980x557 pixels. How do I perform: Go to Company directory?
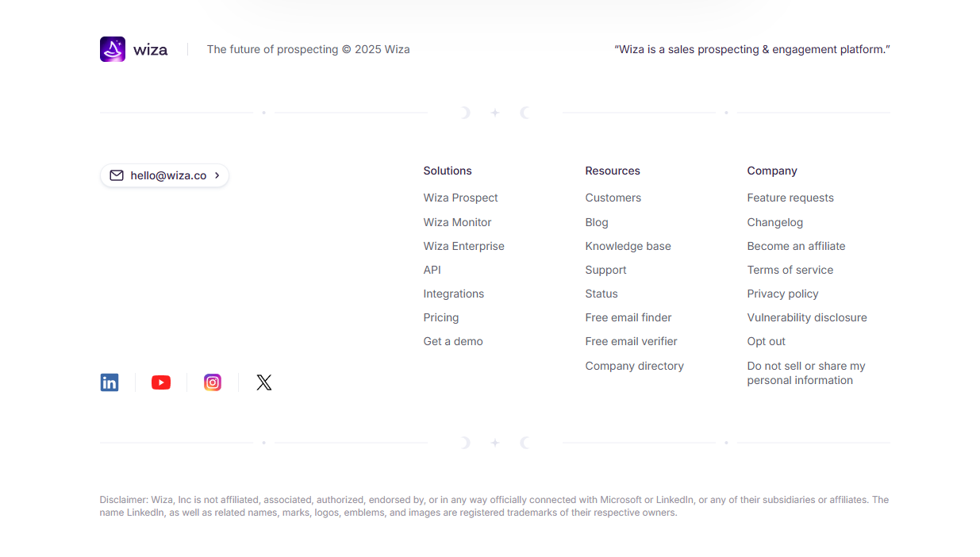pos(634,366)
